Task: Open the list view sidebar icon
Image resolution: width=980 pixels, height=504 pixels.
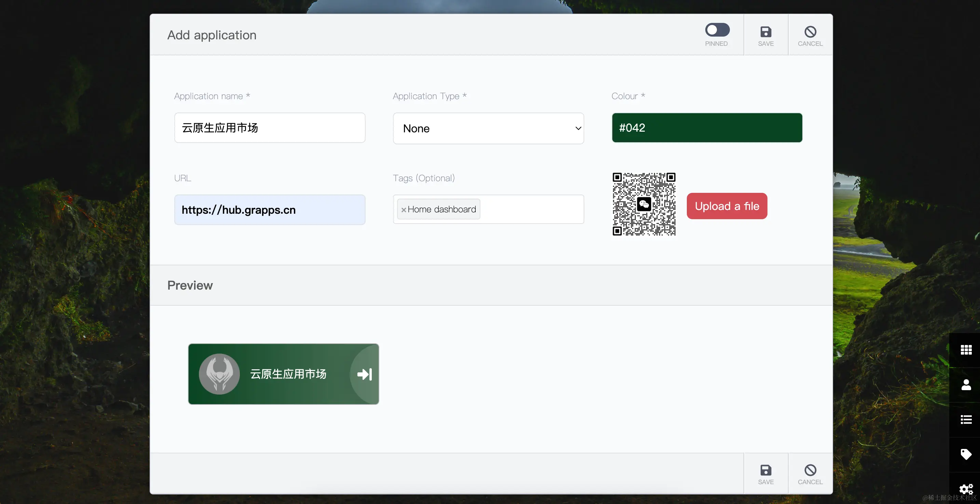Action: tap(966, 419)
